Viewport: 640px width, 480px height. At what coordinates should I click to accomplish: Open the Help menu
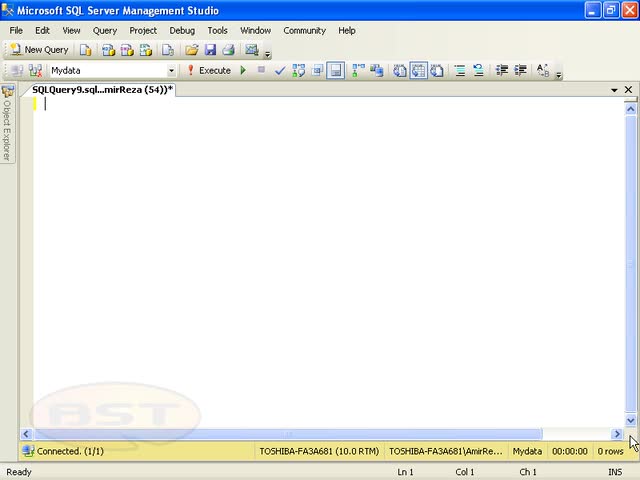click(347, 31)
